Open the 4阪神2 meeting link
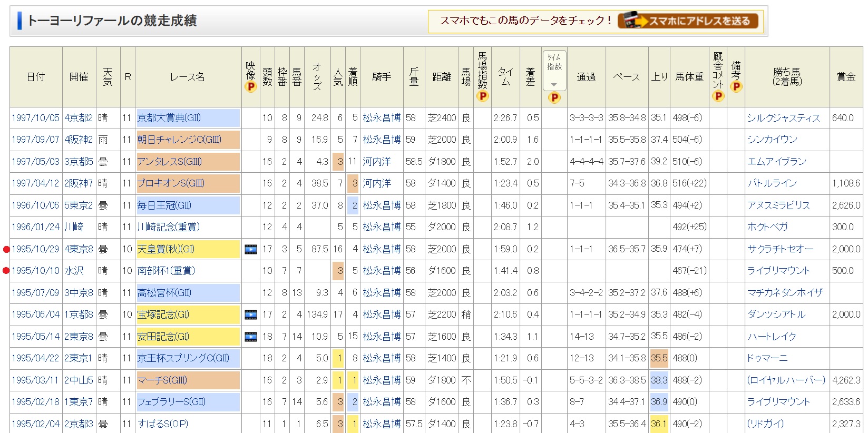The width and height of the screenshot is (868, 433). (79, 140)
